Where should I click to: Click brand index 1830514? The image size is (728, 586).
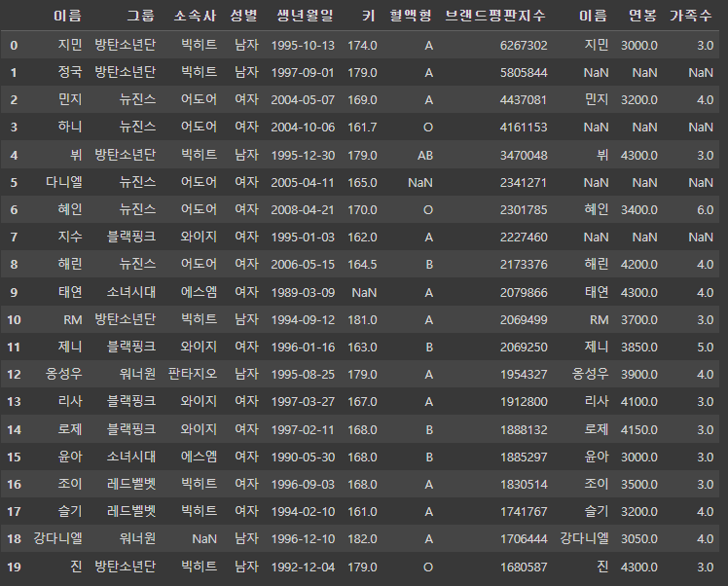524,485
